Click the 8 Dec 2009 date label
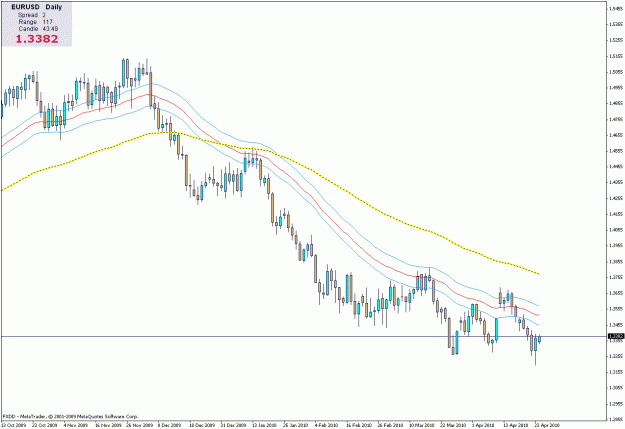The width and height of the screenshot is (625, 429). [169, 425]
